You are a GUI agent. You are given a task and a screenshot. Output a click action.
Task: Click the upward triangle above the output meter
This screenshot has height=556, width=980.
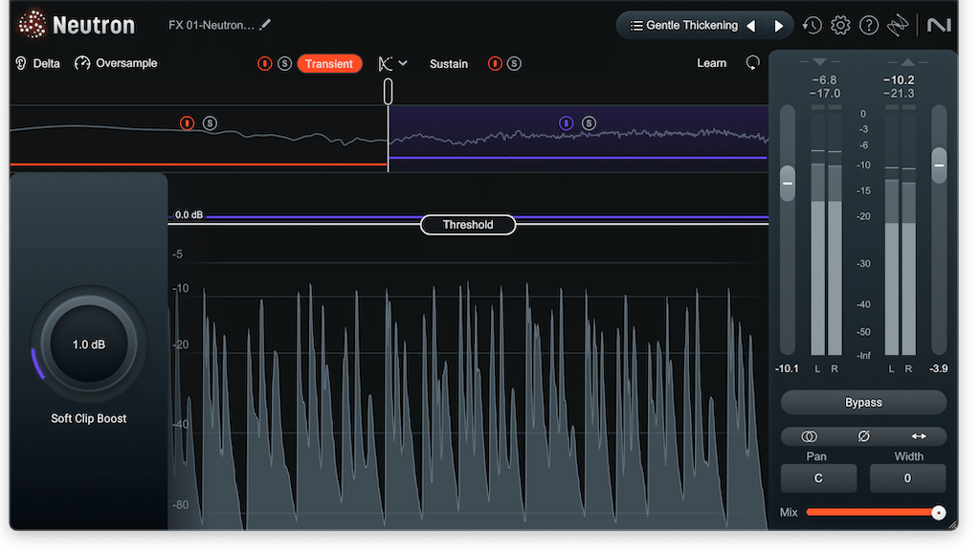coord(908,62)
